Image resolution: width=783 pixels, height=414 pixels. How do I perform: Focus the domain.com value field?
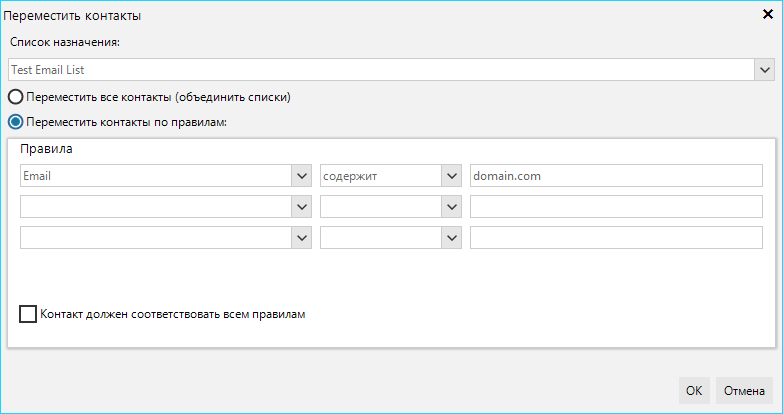(x=616, y=176)
